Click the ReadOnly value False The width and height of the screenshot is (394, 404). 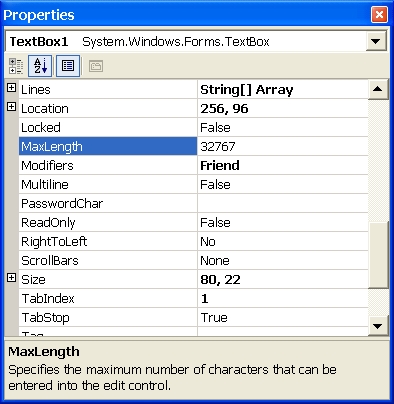215,222
